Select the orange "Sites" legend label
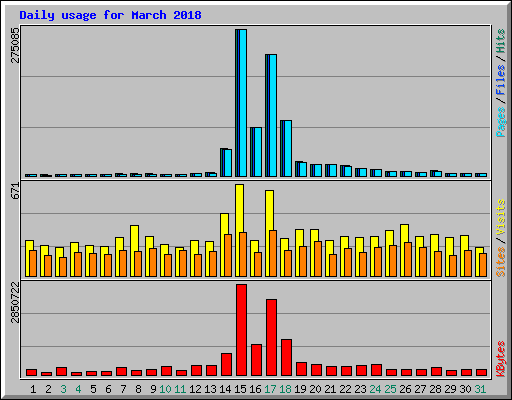Image resolution: width=512 pixels, height=400 pixels. [x=500, y=262]
